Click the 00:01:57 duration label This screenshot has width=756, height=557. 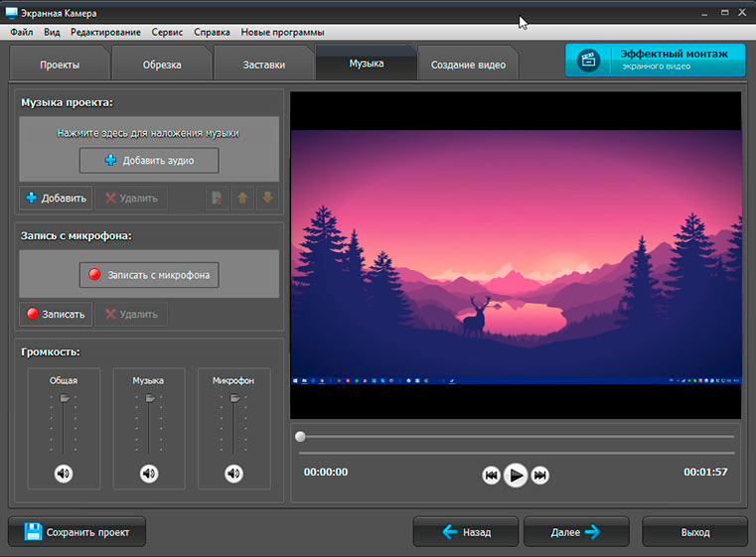tap(705, 472)
